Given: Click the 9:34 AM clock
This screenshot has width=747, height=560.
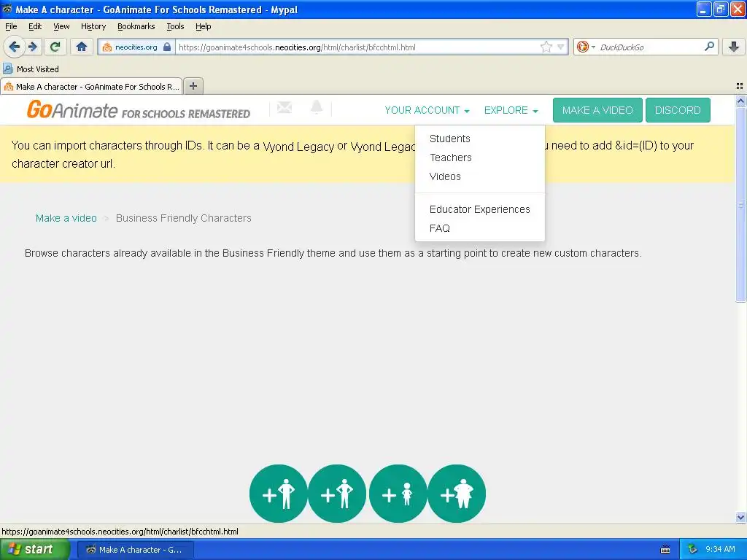Looking at the screenshot, I should (720, 549).
